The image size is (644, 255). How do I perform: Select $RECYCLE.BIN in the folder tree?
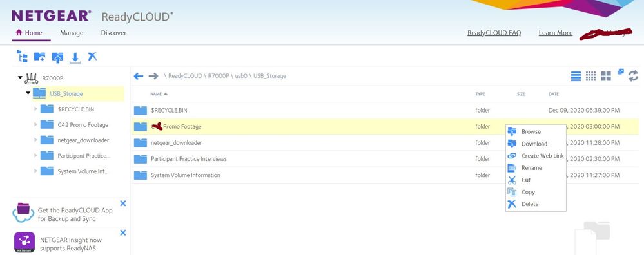tap(76, 109)
